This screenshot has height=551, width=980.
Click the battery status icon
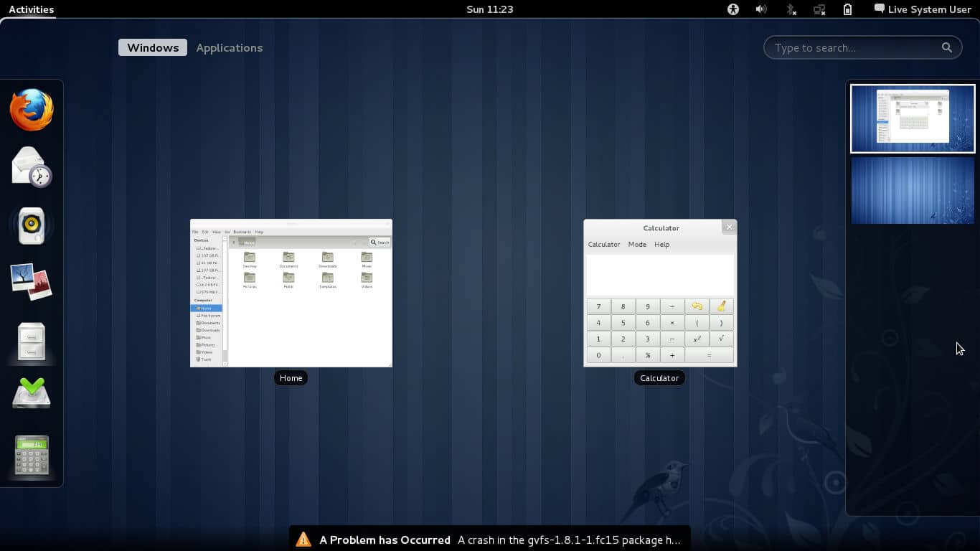(x=847, y=9)
